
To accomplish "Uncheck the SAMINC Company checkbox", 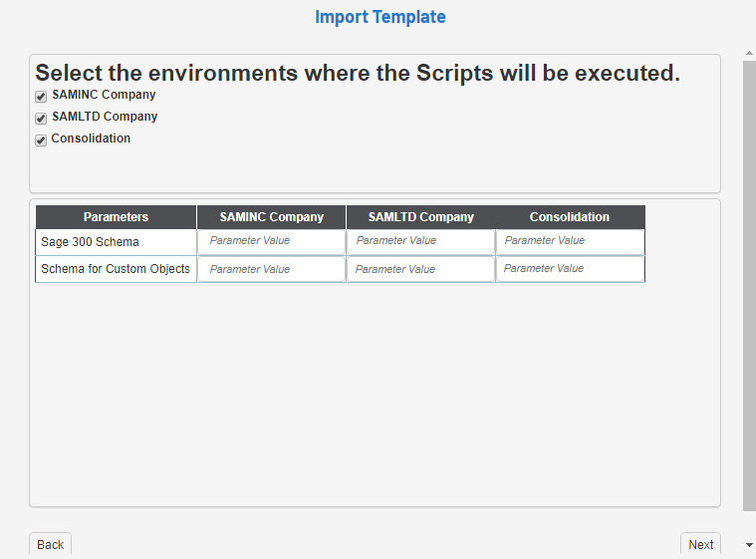I will [41, 97].
